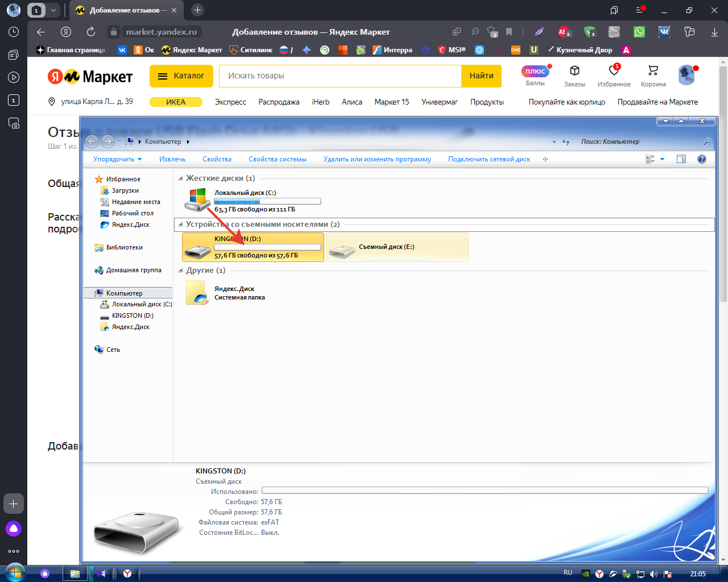
Task: Click Подключить сетевой диск
Action: click(x=489, y=159)
